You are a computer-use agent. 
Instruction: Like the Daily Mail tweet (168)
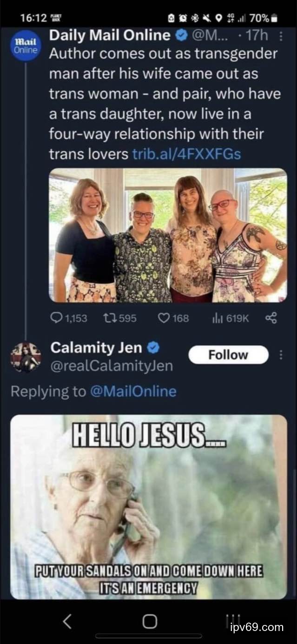click(x=163, y=318)
